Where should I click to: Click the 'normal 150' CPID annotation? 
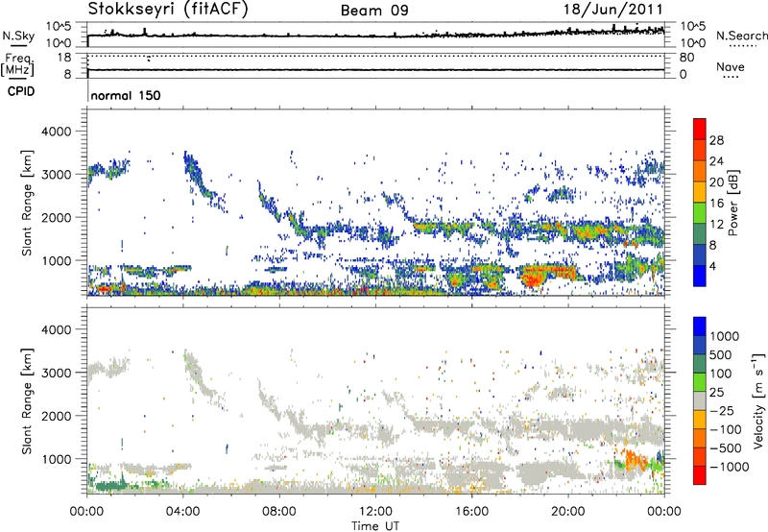pos(126,95)
